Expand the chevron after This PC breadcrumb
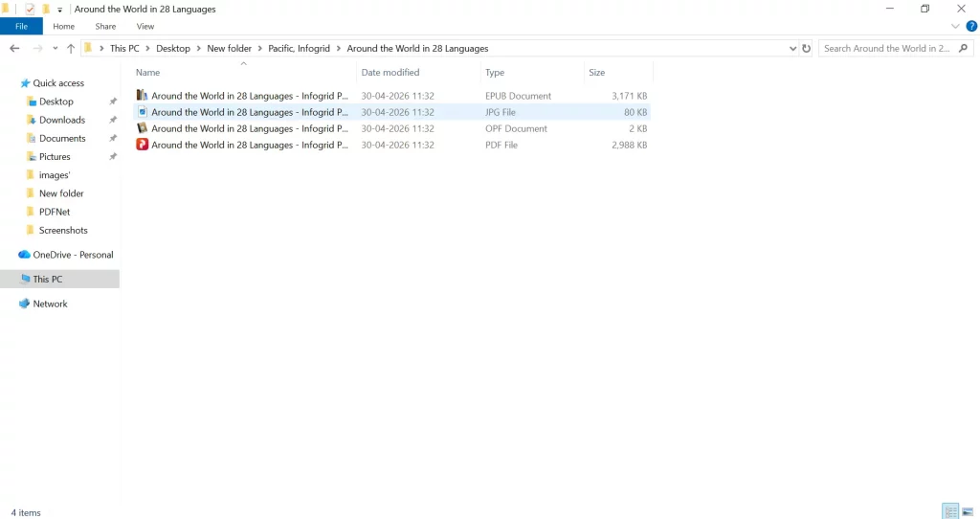This screenshot has height=519, width=980. (147, 48)
